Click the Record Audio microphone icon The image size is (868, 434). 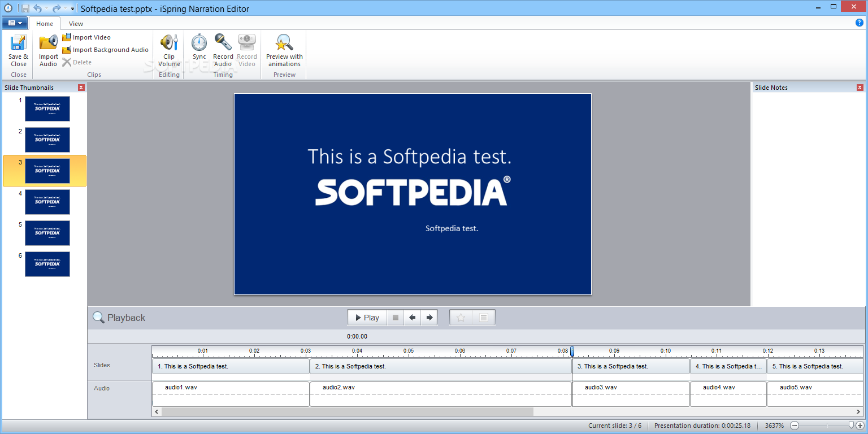click(x=223, y=42)
